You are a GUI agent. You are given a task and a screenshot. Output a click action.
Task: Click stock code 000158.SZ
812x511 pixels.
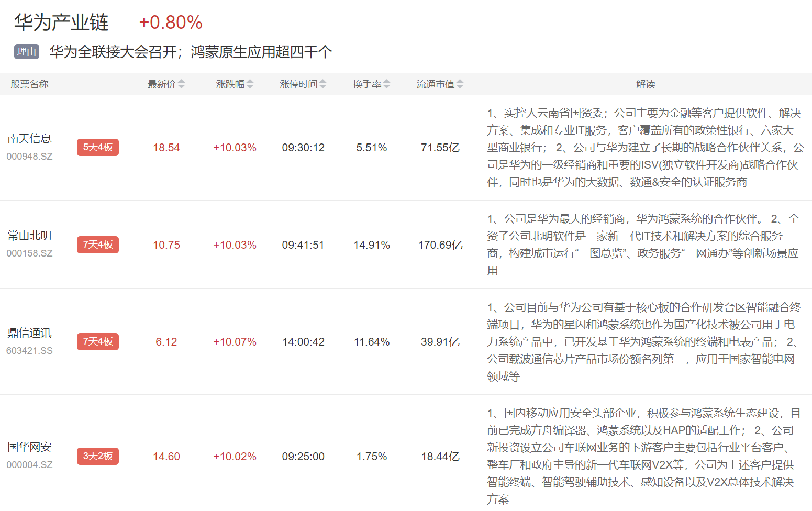point(29,253)
